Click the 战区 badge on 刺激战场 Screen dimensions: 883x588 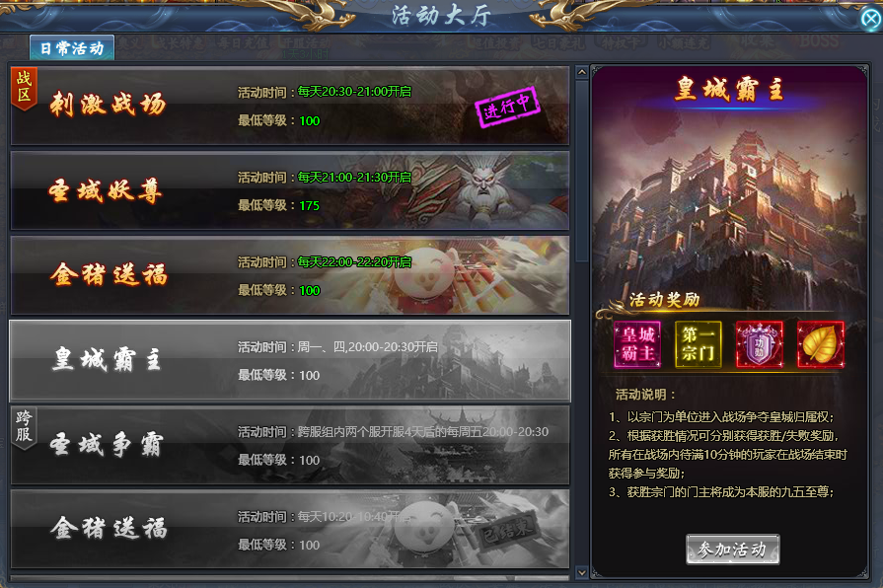click(24, 88)
